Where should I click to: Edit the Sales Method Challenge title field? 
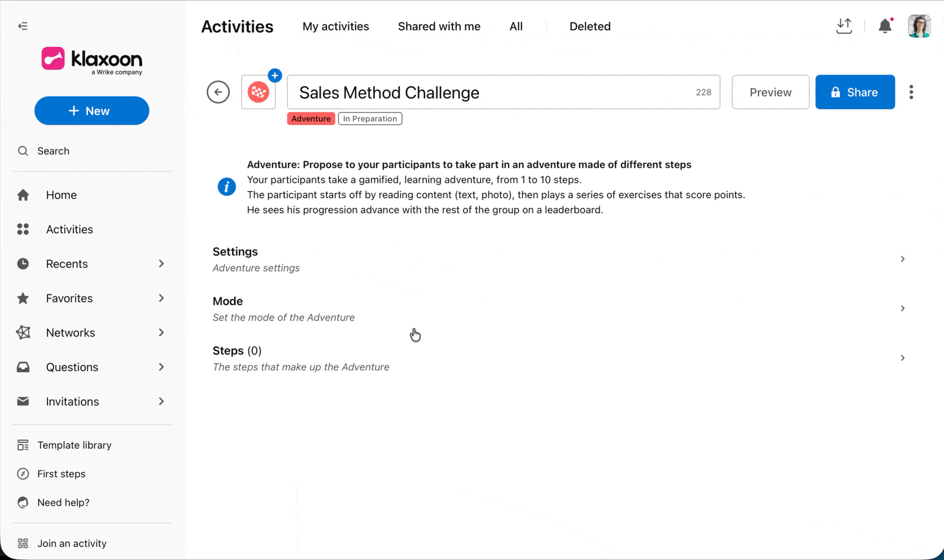pos(503,92)
